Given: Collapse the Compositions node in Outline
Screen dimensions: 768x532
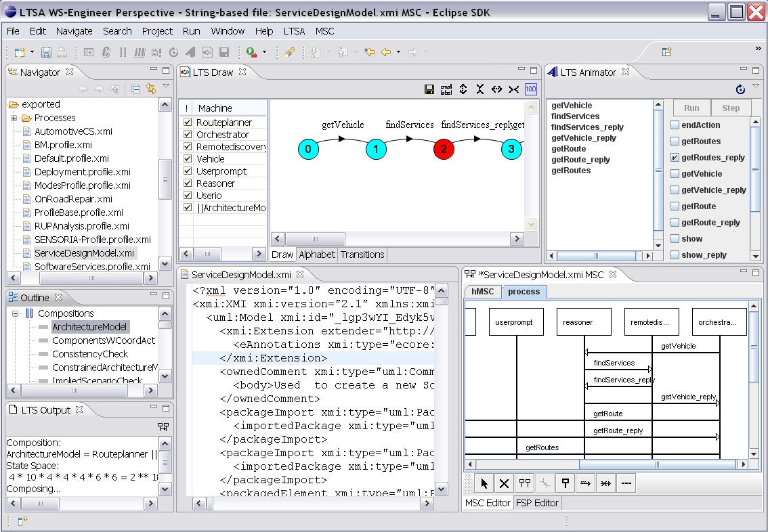Looking at the screenshot, I should (14, 313).
